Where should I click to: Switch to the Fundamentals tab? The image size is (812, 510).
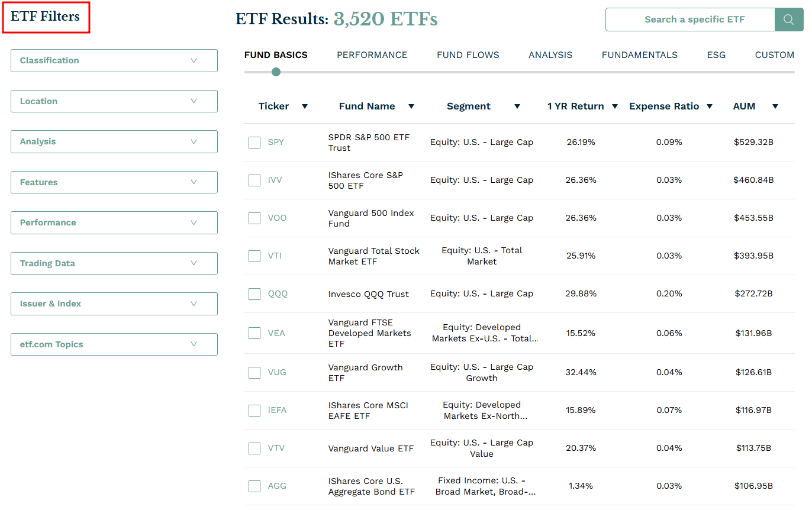[x=640, y=55]
